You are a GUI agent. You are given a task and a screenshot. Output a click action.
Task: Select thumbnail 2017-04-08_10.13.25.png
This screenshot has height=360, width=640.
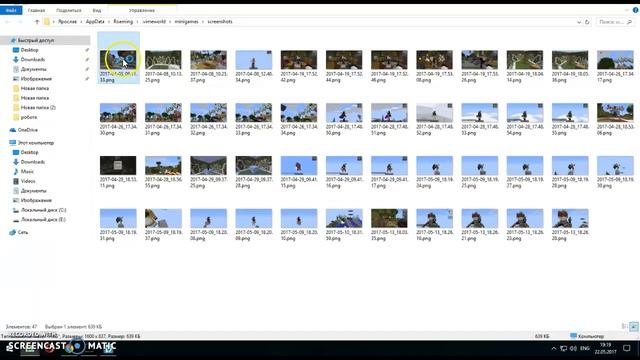pos(163,60)
